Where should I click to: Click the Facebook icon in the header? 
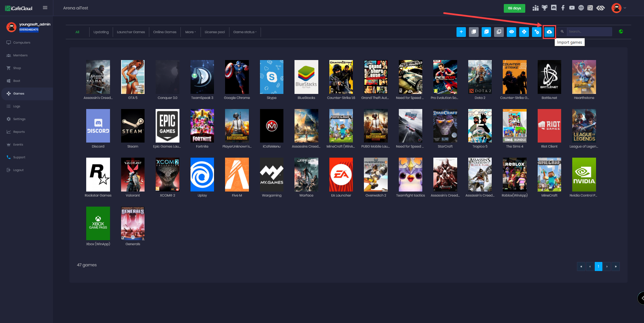click(563, 8)
